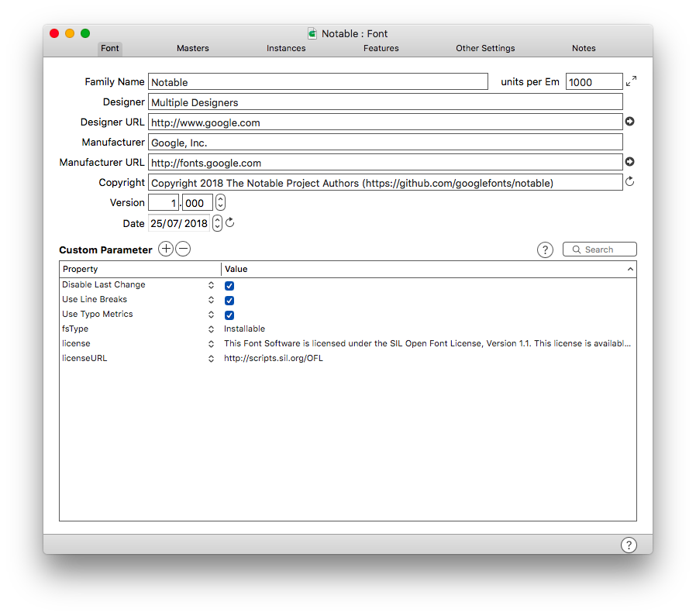Select the licenseURL property name
The height and width of the screenshot is (616, 696).
(x=84, y=358)
